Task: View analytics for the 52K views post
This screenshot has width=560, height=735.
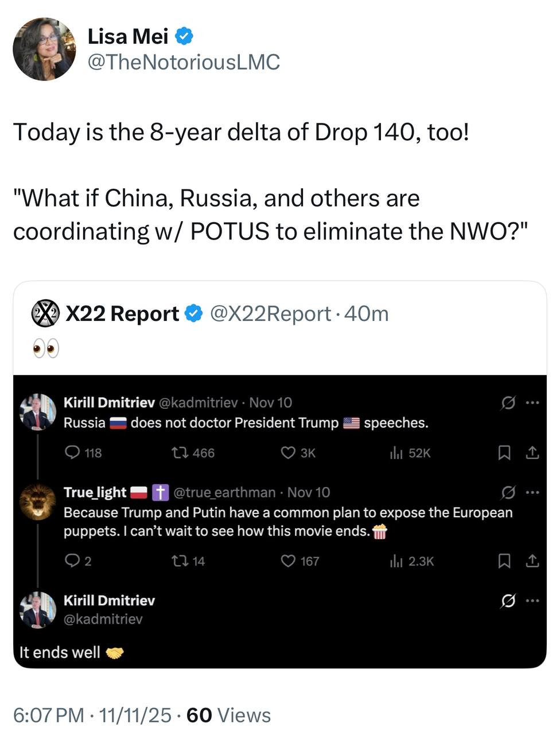Action: [396, 453]
